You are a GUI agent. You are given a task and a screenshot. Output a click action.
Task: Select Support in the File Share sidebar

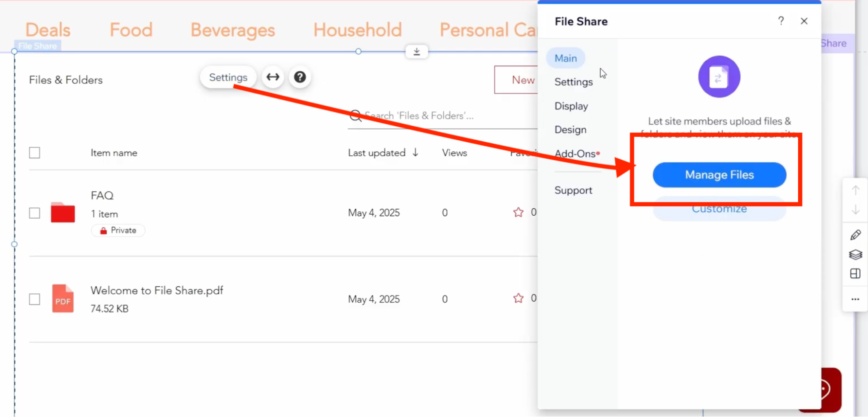[x=573, y=190]
